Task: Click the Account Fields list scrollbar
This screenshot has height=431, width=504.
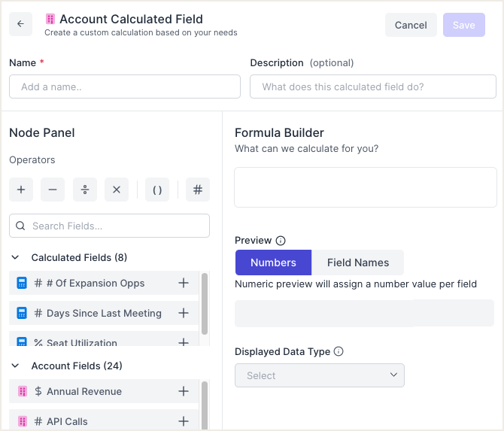Action: click(x=205, y=405)
